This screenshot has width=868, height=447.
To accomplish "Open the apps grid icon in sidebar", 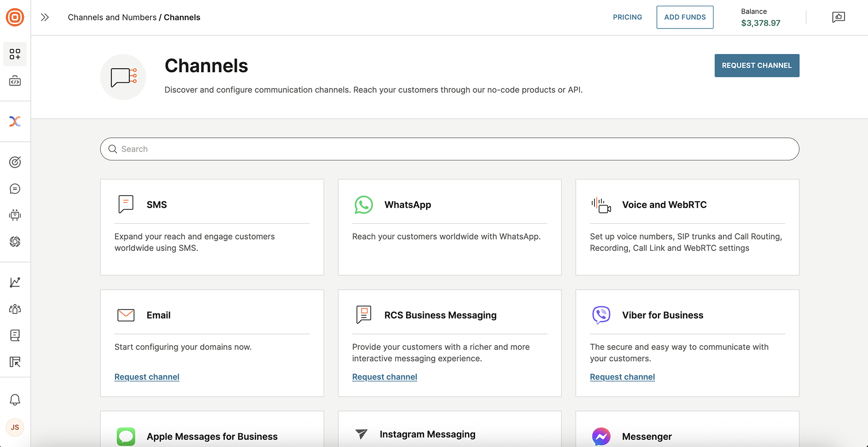I will pyautogui.click(x=15, y=54).
